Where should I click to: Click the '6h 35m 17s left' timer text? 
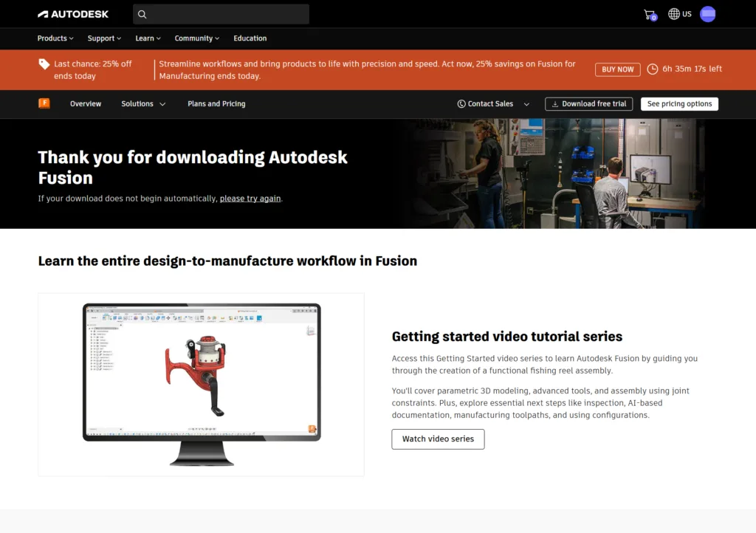pyautogui.click(x=692, y=69)
